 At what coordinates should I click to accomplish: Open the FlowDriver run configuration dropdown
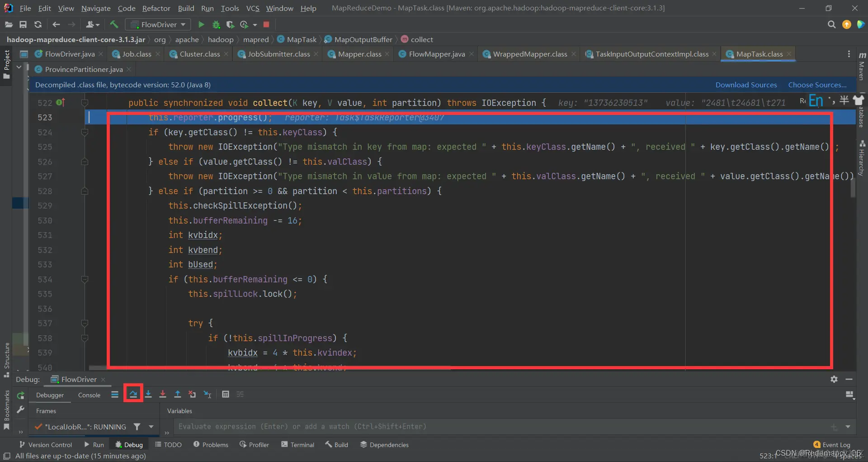(158, 24)
